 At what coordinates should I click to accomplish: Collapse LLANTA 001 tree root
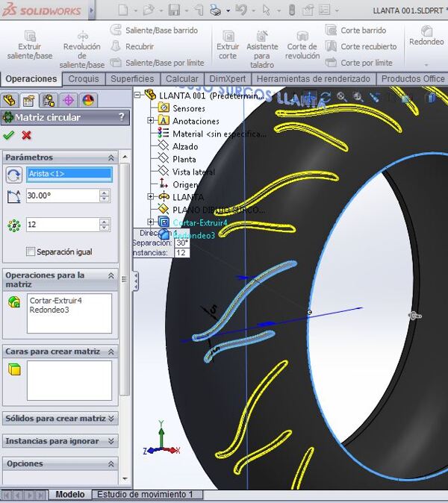point(137,95)
